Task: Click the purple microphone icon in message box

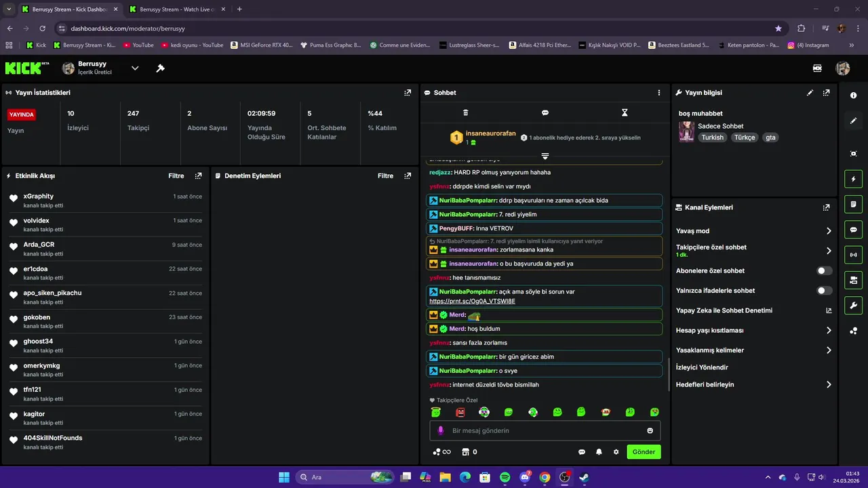Action: pyautogui.click(x=441, y=430)
